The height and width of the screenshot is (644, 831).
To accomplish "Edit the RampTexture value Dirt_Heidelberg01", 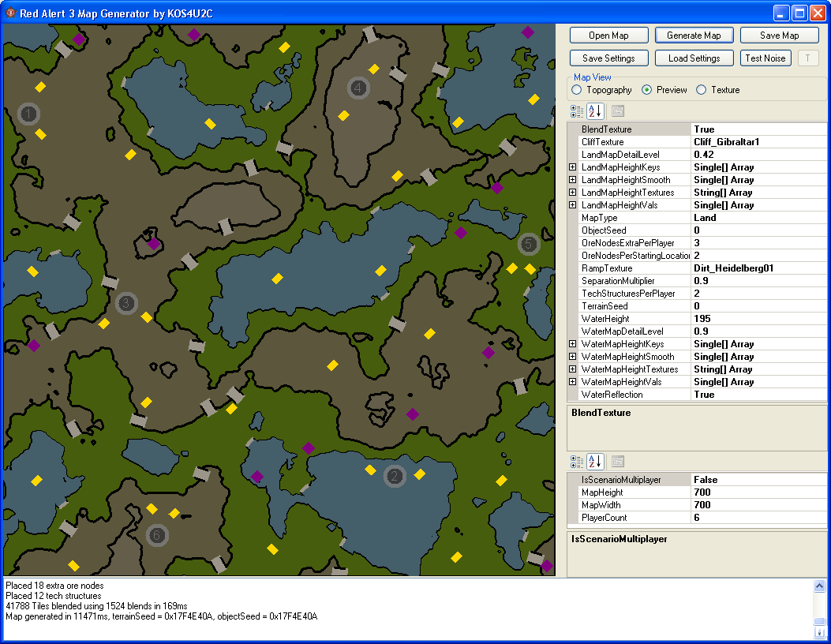I will pos(759,268).
